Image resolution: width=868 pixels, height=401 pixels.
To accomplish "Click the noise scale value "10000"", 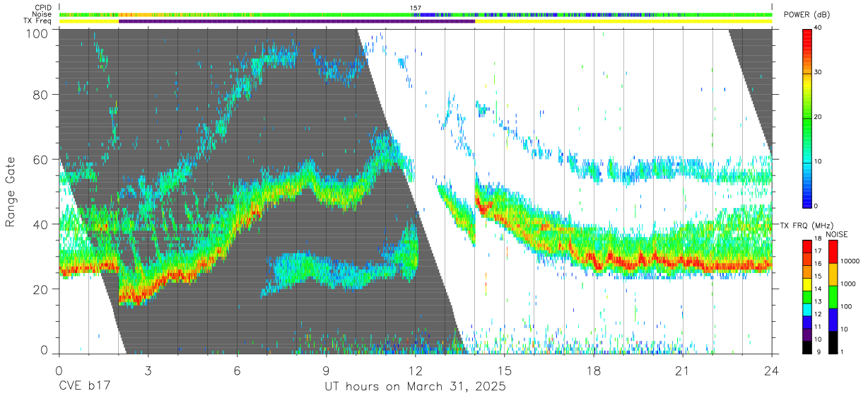I will [850, 261].
